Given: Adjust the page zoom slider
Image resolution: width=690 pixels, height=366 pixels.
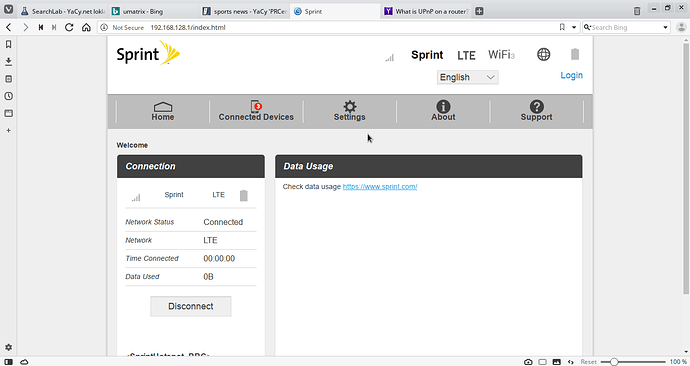Looking at the screenshot, I should click(633, 362).
